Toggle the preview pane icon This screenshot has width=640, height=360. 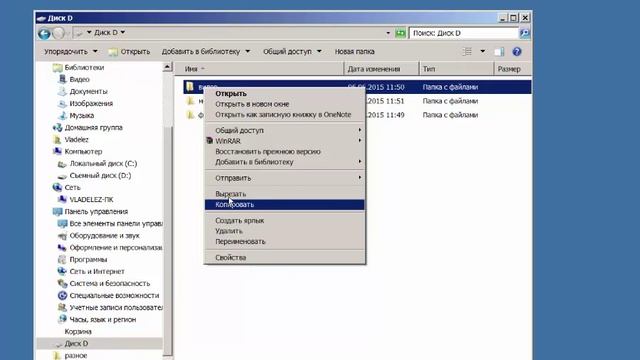[x=499, y=52]
